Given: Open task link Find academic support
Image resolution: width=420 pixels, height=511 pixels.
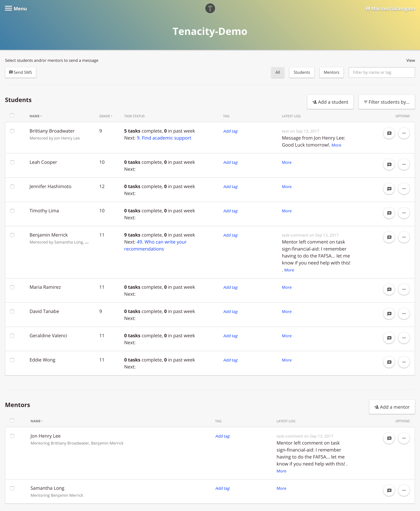Looking at the screenshot, I should 164,138.
